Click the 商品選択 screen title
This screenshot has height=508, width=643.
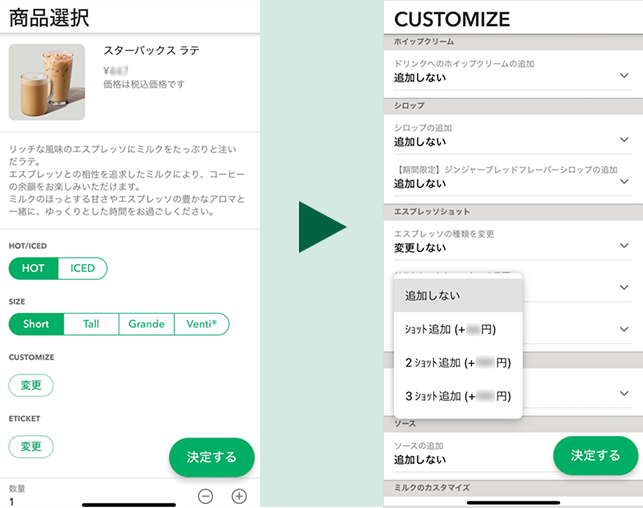point(49,18)
